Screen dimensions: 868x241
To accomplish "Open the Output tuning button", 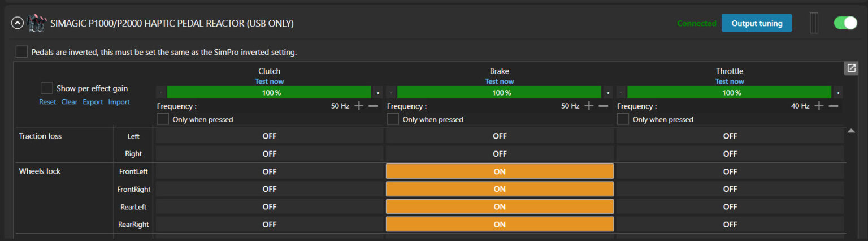I will [757, 23].
